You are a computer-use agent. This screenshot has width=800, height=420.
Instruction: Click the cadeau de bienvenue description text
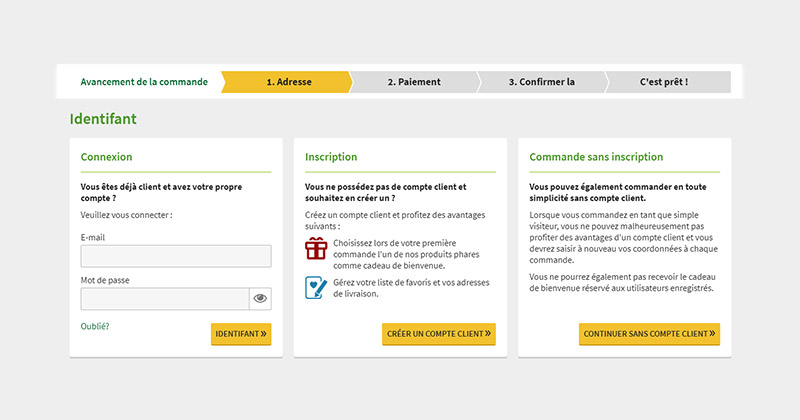pyautogui.click(x=406, y=254)
